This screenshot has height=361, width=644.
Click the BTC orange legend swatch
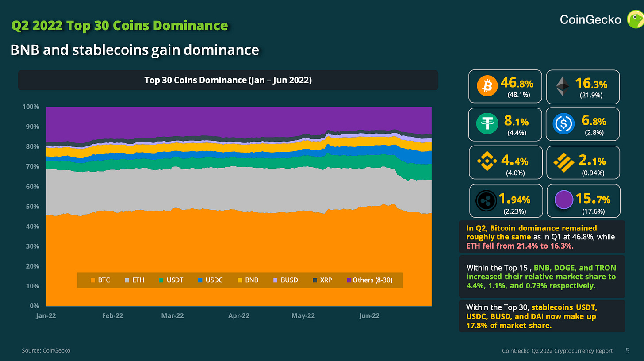pos(92,280)
